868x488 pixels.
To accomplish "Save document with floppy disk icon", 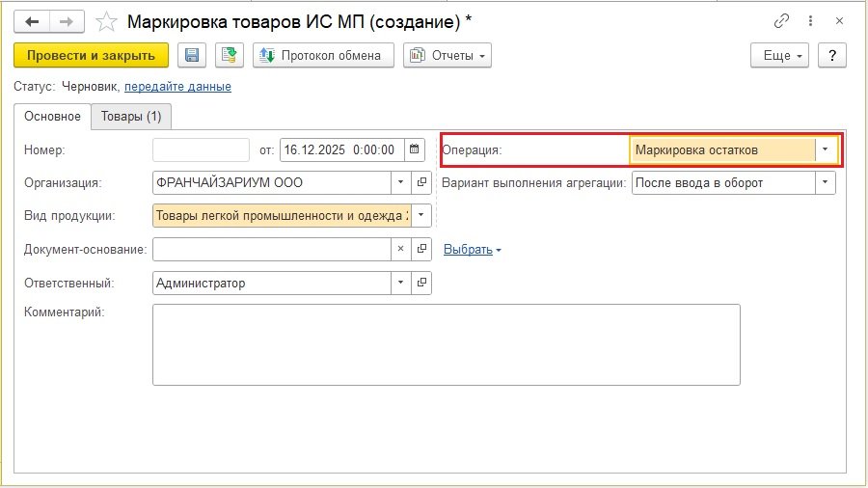I will (x=191, y=56).
